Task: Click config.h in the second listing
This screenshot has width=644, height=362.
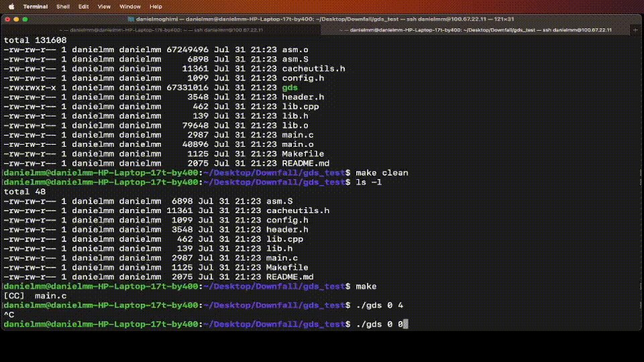Action: (x=287, y=220)
